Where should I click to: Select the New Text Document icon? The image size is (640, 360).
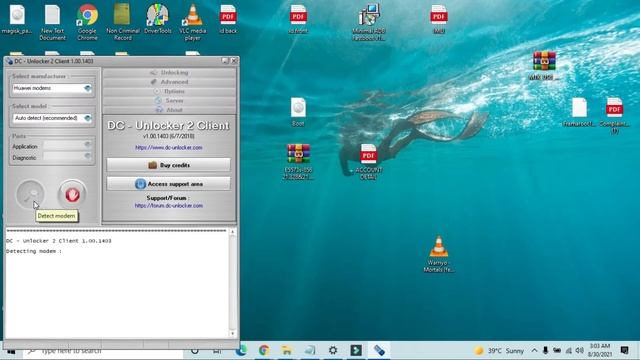tap(52, 22)
